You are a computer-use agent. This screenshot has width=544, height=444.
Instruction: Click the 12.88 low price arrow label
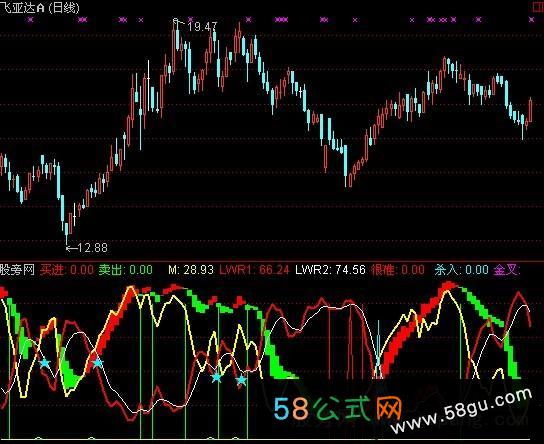(87, 248)
